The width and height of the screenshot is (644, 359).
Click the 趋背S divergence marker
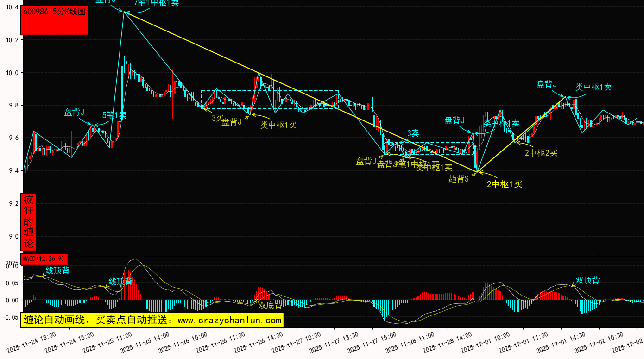click(459, 179)
